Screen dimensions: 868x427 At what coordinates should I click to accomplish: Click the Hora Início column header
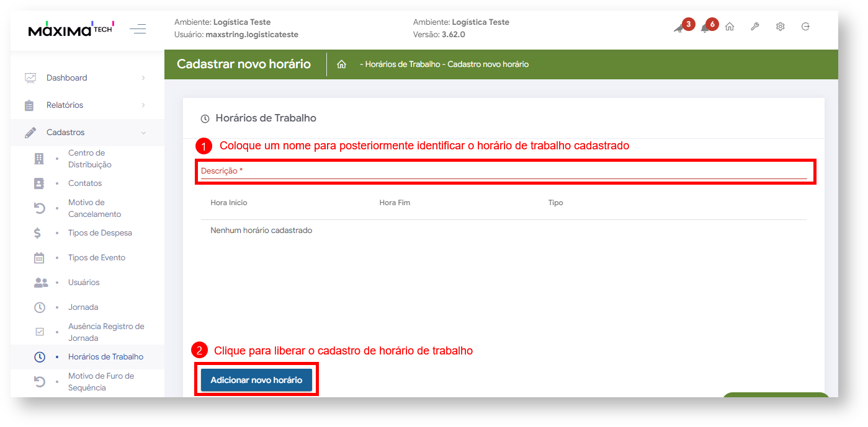point(229,203)
